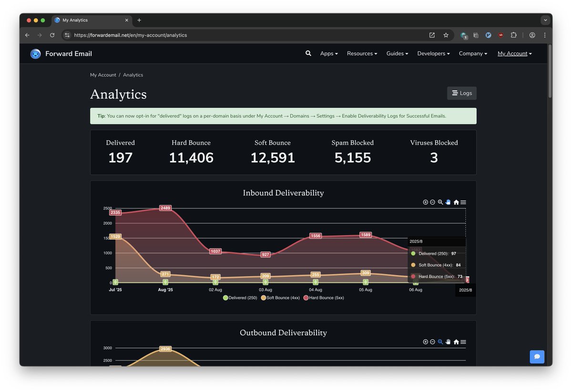
Task: Go back to the previous browser page
Action: pos(27,35)
